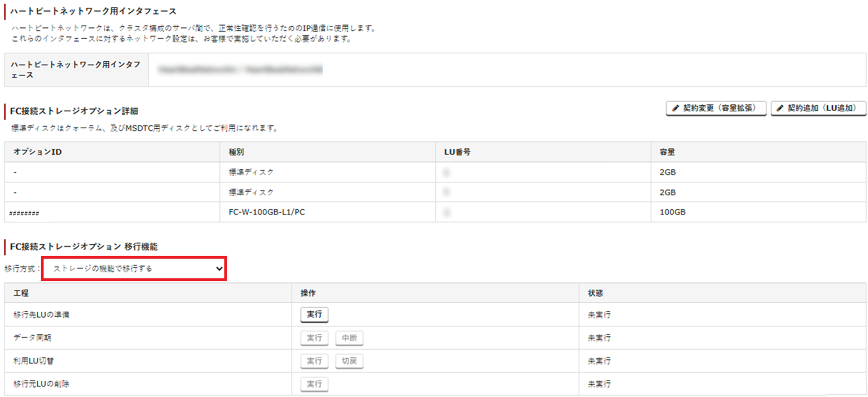Click the 工程 column header
Screen dimensions: 868x397
[x=21, y=293]
